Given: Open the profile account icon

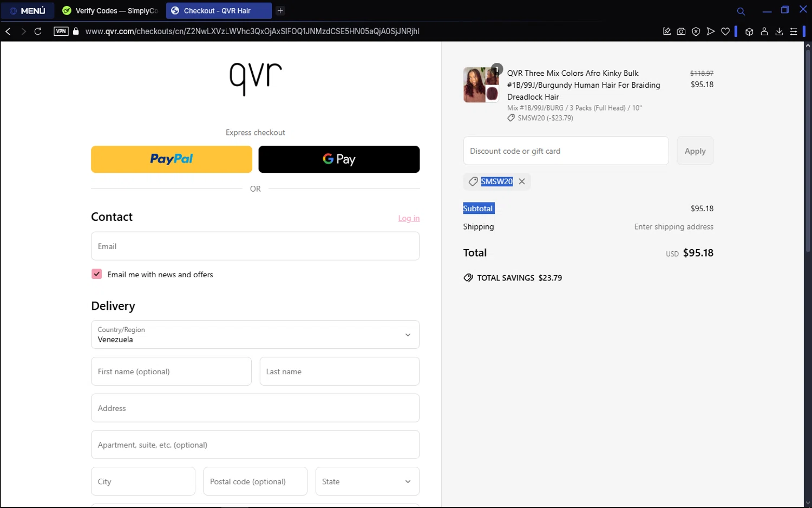Looking at the screenshot, I should pyautogui.click(x=764, y=31).
